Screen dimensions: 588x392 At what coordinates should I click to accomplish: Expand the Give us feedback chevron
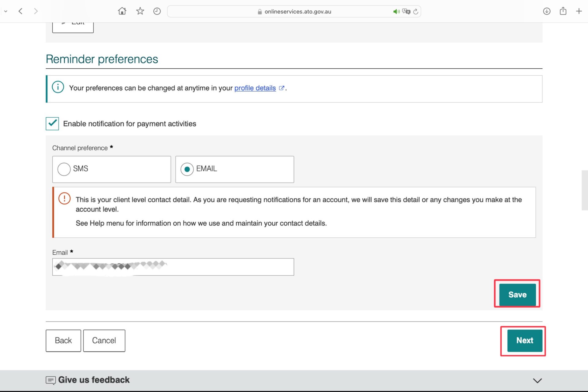coord(537,380)
